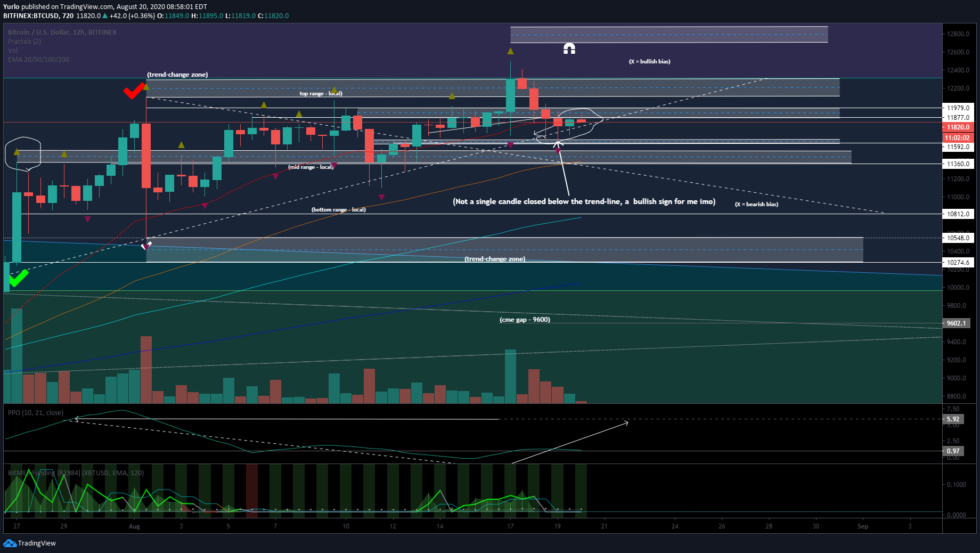Click the 11360.0 price level label
Screen dimensions: 980x553
958,164
